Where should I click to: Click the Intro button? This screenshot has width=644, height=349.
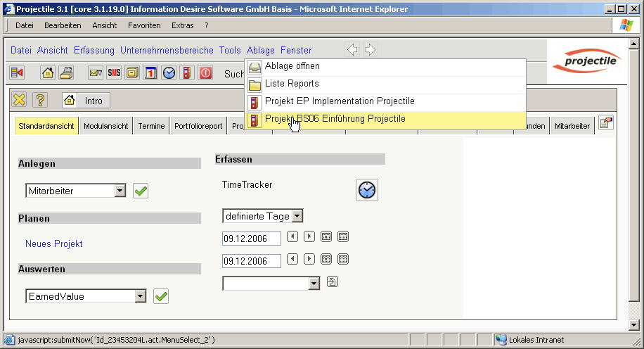tap(94, 101)
